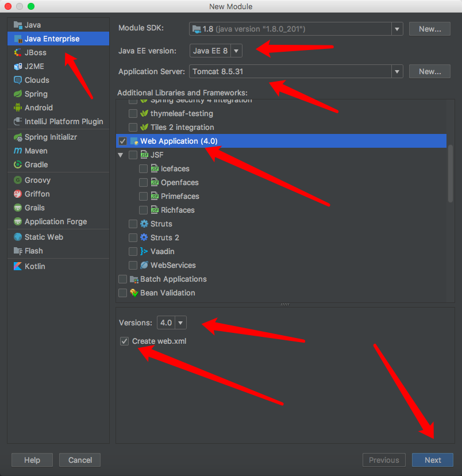Click the Maven m icon
The image size is (462, 476).
point(18,151)
